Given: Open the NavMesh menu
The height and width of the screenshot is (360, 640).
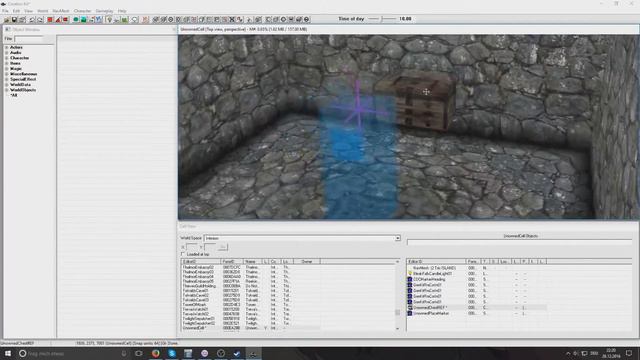Looking at the screenshot, I should [x=61, y=11].
